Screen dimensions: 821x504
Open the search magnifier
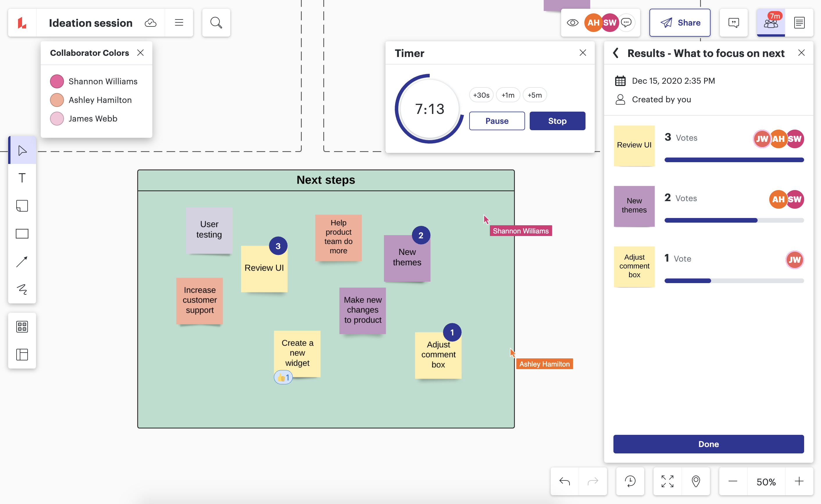[216, 23]
